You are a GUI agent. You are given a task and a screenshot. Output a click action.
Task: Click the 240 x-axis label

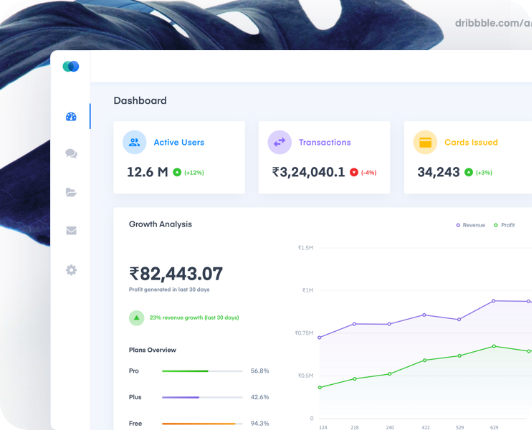pos(390,428)
